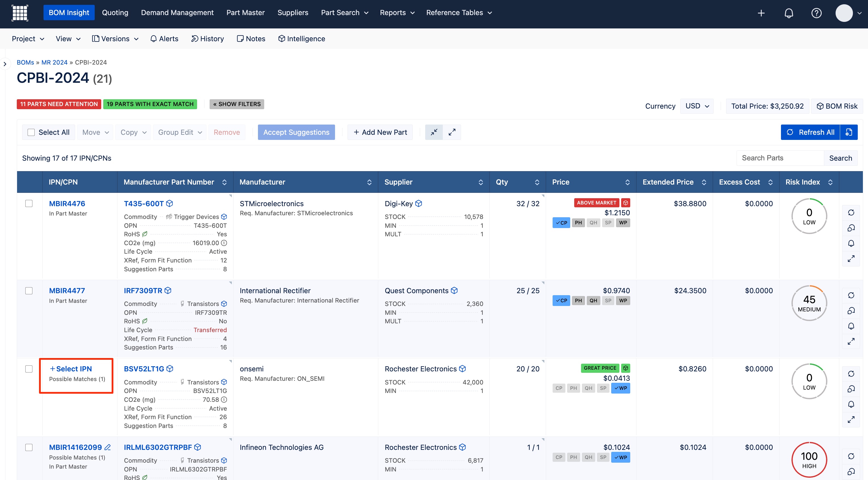Open the View dropdown
This screenshot has width=868, height=480.
coord(68,39)
